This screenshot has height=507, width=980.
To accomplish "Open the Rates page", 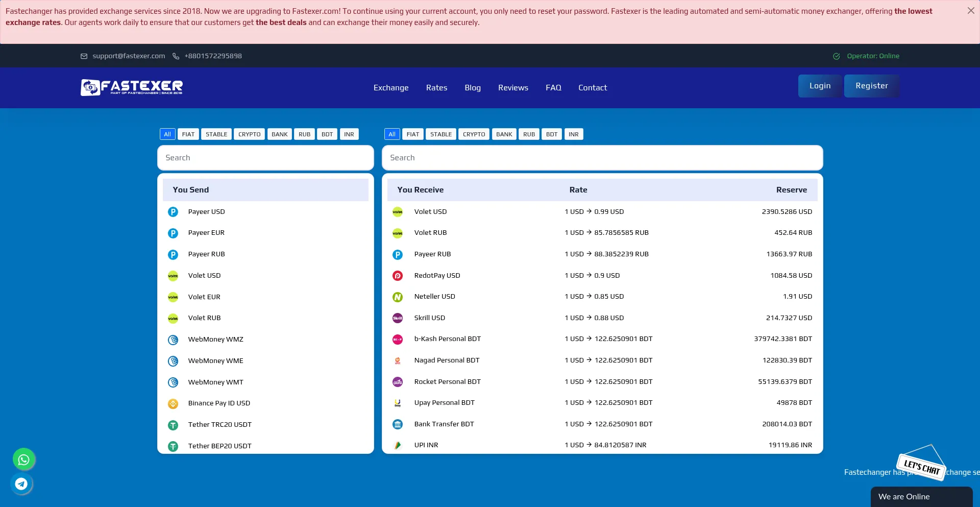I will [x=436, y=88].
